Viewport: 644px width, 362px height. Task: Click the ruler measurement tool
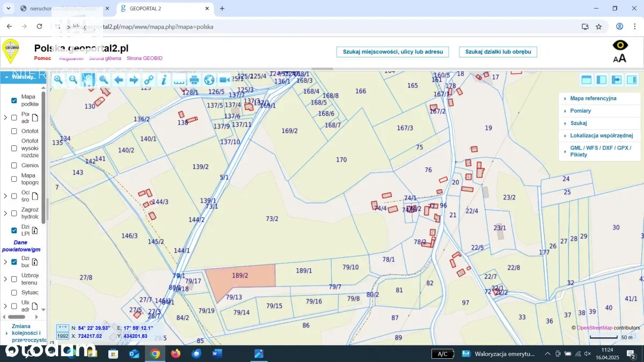179,80
